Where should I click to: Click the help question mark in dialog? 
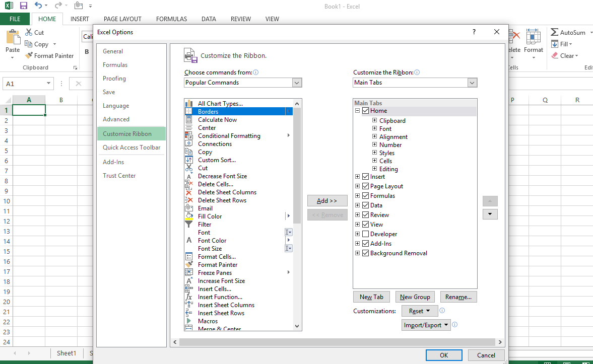click(x=474, y=32)
